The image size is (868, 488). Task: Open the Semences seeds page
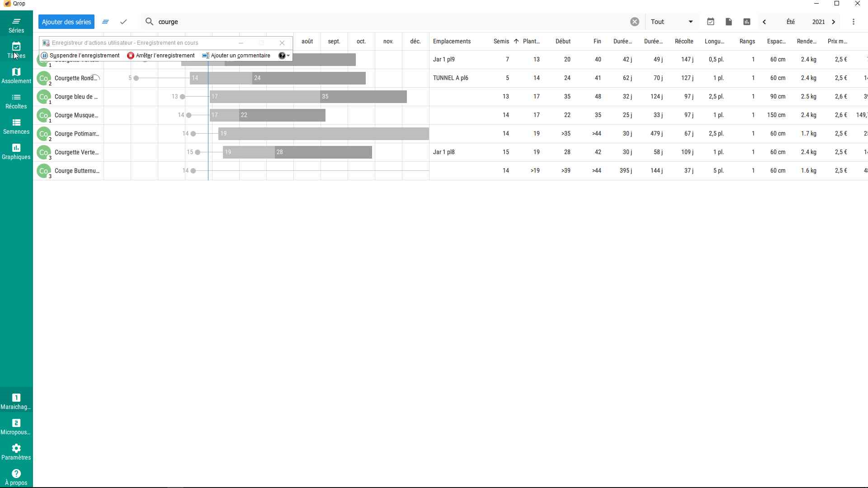click(x=16, y=127)
